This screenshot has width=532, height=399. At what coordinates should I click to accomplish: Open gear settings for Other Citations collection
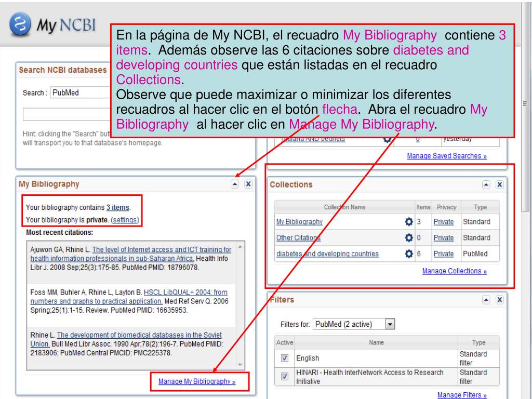click(409, 237)
